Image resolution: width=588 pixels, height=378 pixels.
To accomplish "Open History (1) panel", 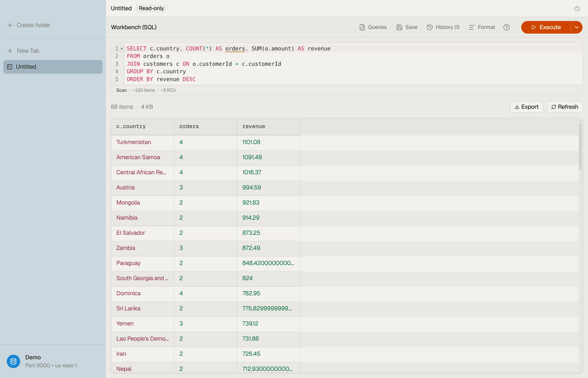I will pyautogui.click(x=443, y=27).
